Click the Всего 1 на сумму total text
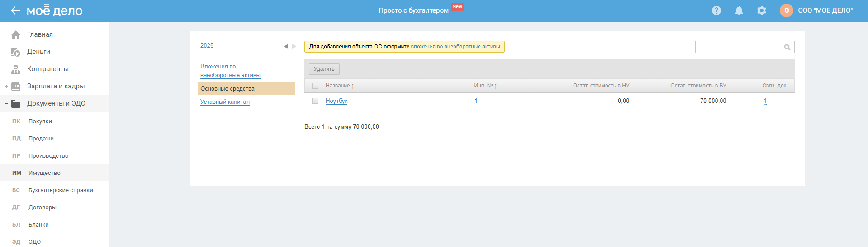 (342, 127)
